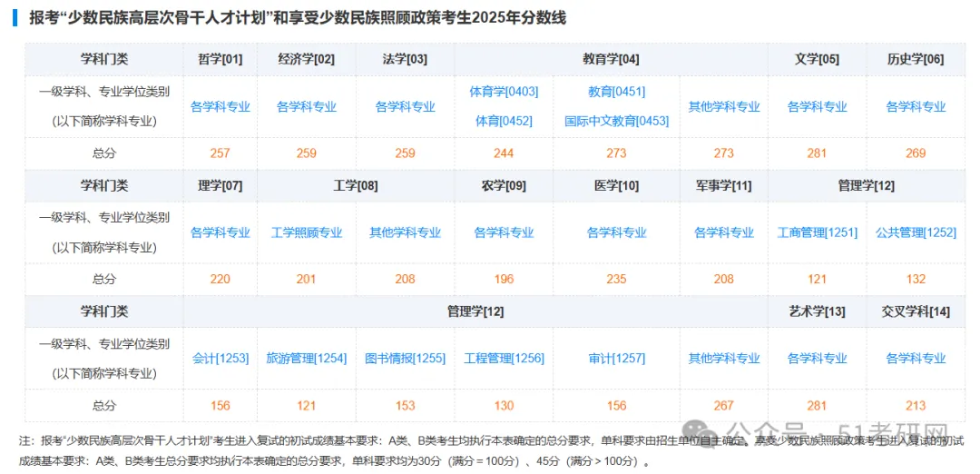980x474 pixels.
Task: Select the 工学[08] header cell
Action: (x=356, y=186)
